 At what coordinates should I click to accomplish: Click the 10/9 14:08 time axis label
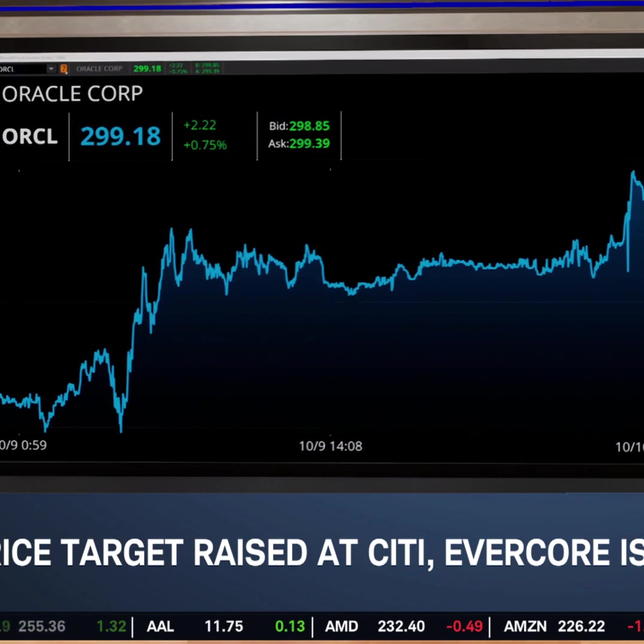(x=330, y=446)
